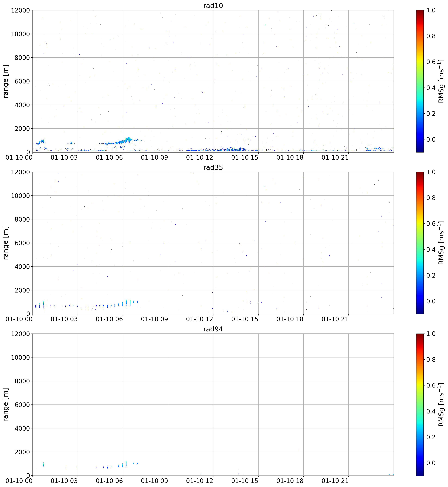The height and width of the screenshot is (487, 448).
Task: Click the '01-10 12' x-tick under rad35
Action: (200, 319)
